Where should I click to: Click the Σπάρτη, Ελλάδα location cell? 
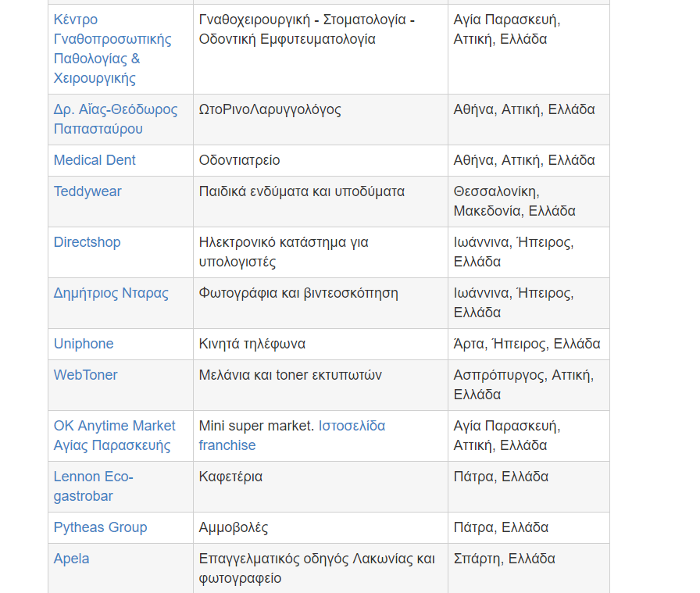coord(504,559)
